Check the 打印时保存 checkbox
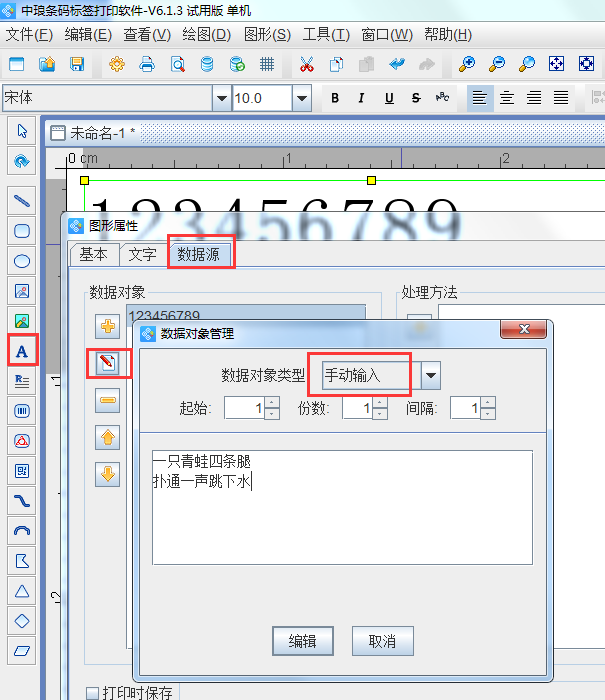The height and width of the screenshot is (700, 605). click(92, 693)
